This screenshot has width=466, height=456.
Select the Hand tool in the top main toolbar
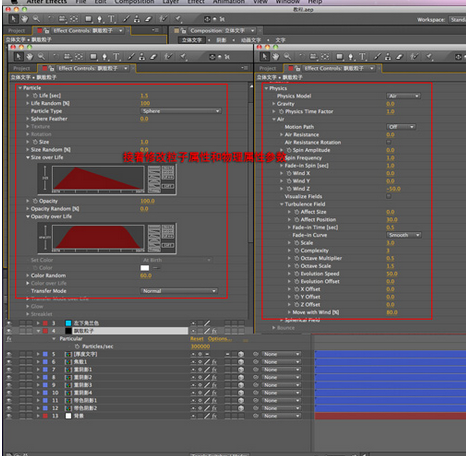25,19
